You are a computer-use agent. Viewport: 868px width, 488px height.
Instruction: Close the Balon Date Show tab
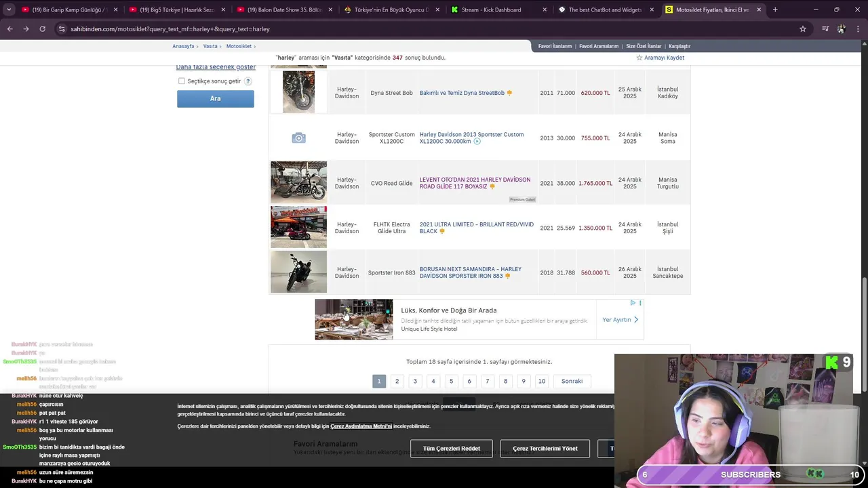(330, 9)
